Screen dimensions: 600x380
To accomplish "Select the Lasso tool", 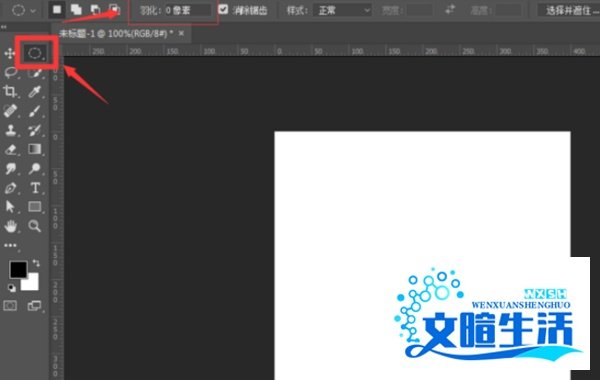I will (10, 72).
